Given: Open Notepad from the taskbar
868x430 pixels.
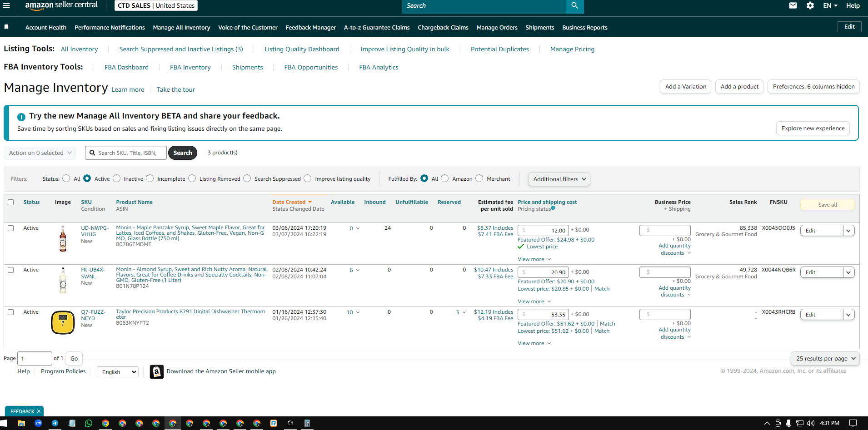Looking at the screenshot, I should [72, 423].
